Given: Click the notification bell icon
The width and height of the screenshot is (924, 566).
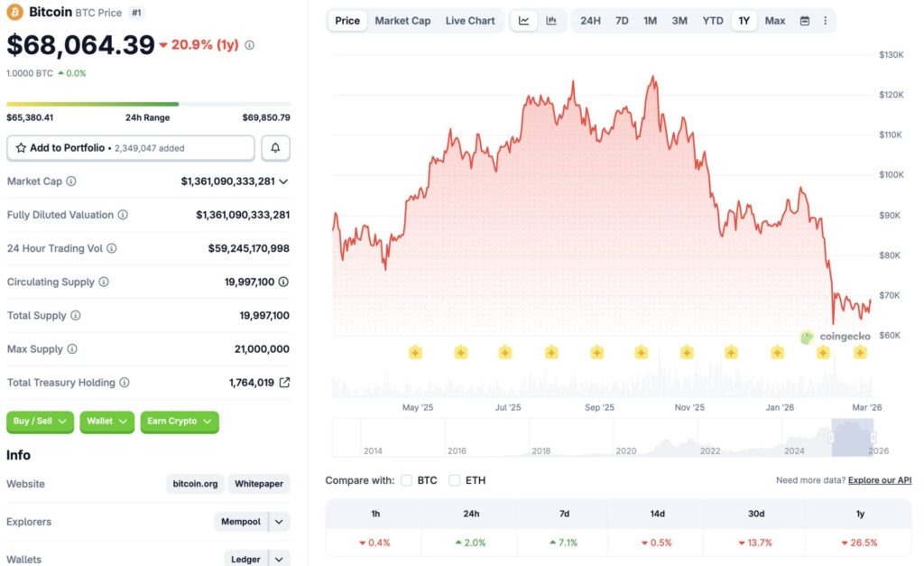Looking at the screenshot, I should click(275, 147).
